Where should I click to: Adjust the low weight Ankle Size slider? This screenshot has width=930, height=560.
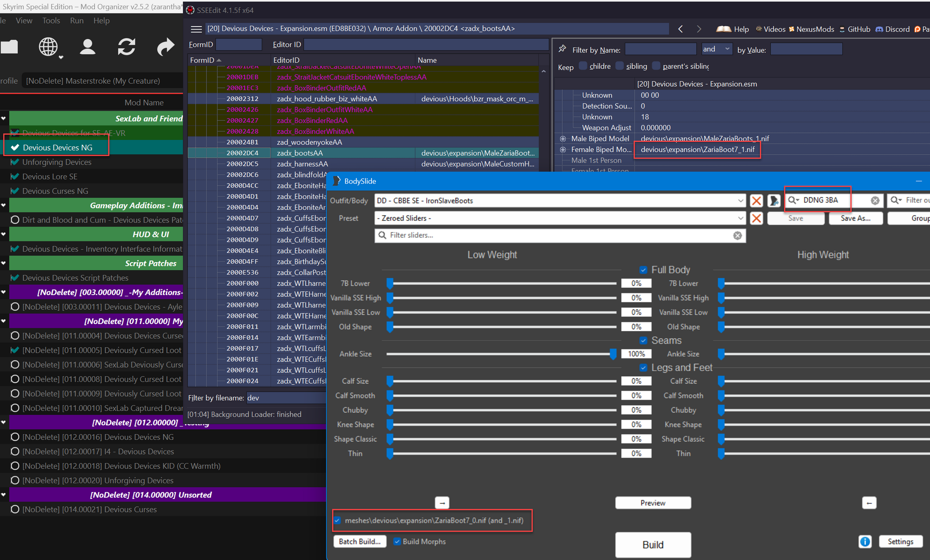point(613,354)
